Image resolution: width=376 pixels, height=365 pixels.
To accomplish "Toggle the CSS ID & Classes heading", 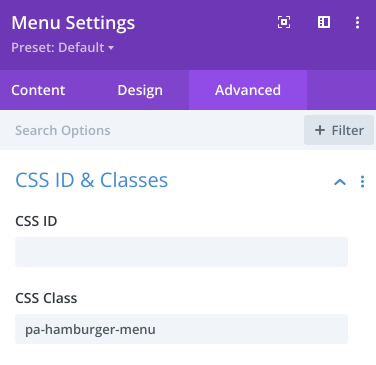I will pyautogui.click(x=92, y=180).
